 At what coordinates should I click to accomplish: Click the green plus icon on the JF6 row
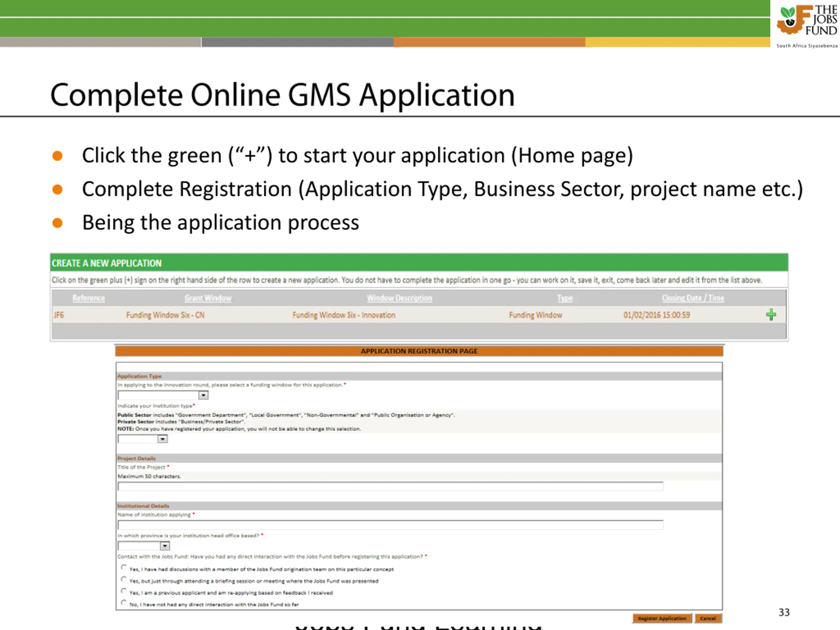point(771,314)
